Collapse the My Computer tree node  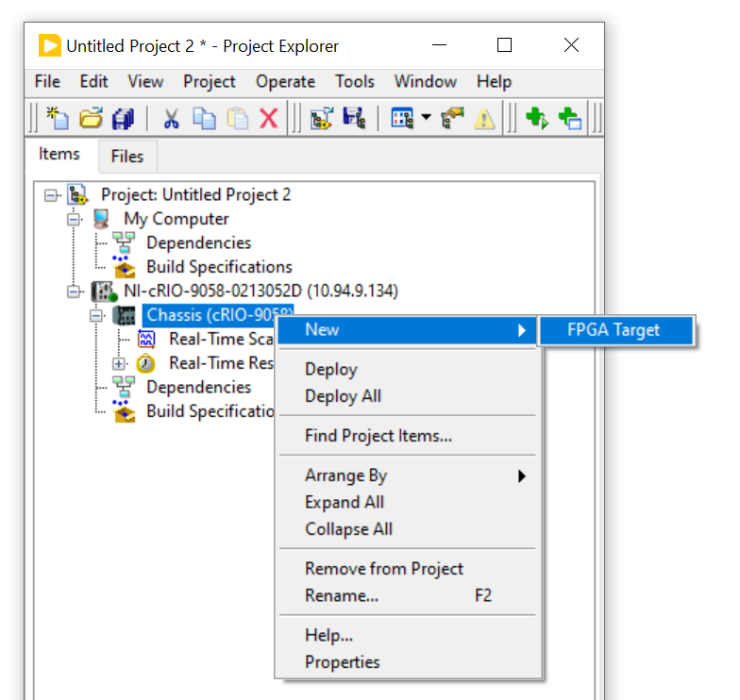pos(74,219)
